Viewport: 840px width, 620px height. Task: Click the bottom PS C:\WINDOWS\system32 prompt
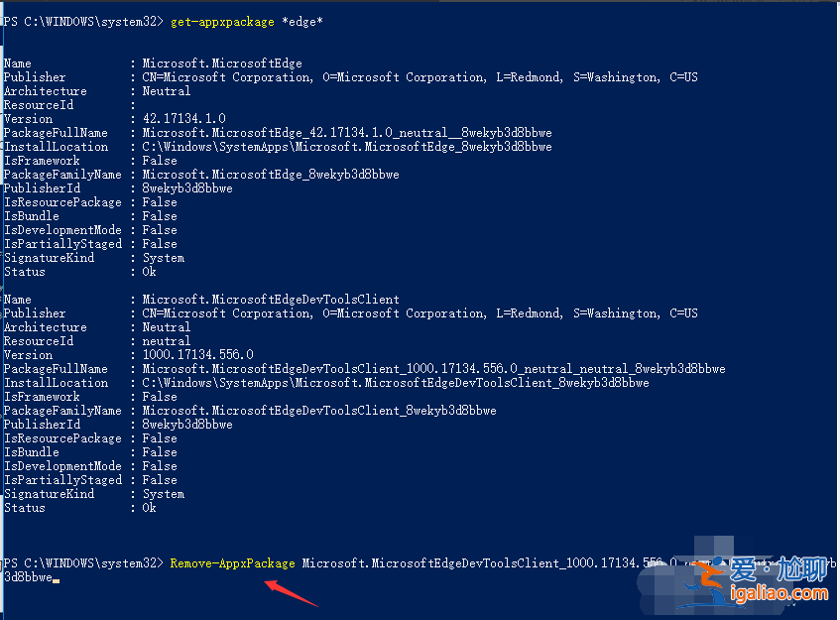[83, 563]
